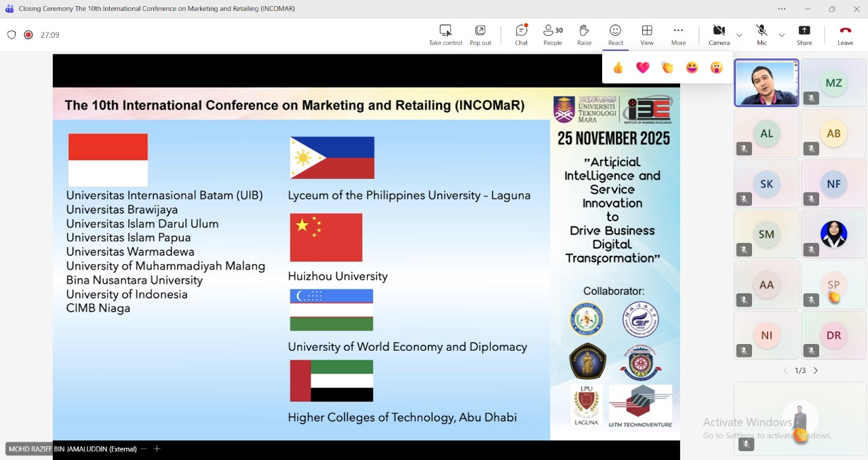This screenshot has width=868, height=460.
Task: Toggle the React emoji menu
Action: [615, 35]
